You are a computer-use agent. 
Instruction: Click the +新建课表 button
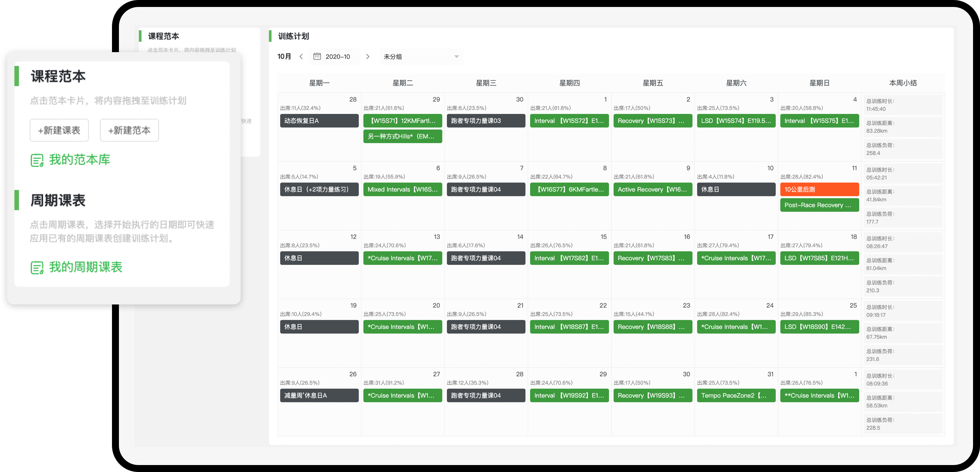point(59,130)
